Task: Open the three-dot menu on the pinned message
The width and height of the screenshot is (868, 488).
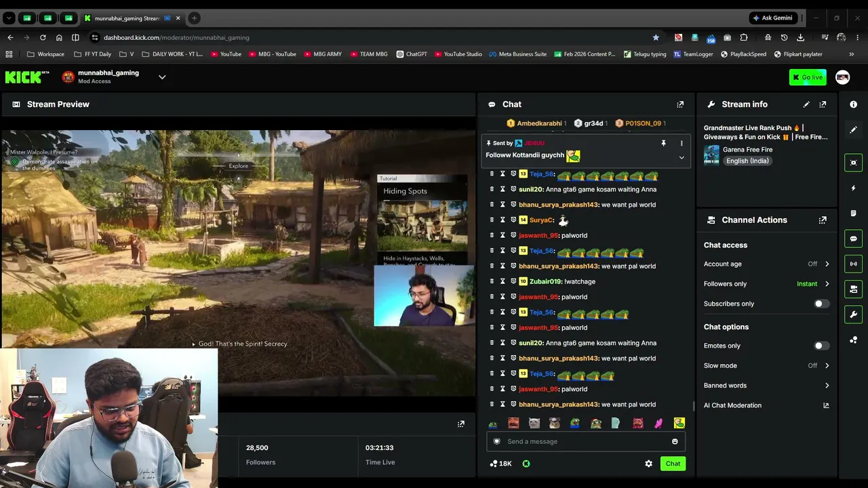Action: (x=682, y=143)
